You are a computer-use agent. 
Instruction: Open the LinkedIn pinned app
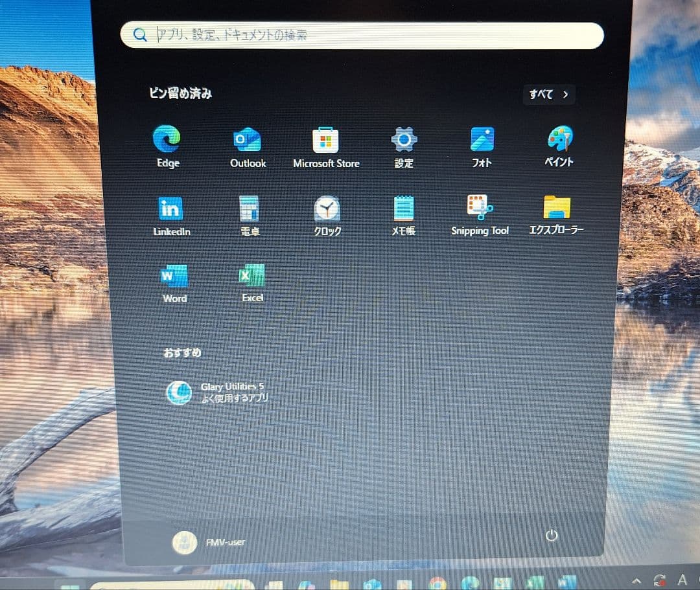click(171, 216)
